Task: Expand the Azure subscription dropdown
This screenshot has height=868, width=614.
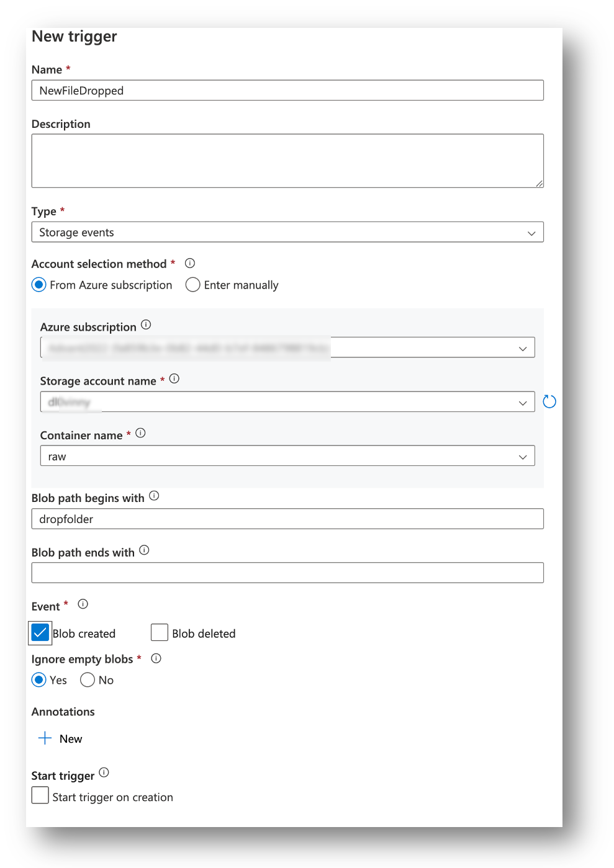Action: click(x=522, y=347)
